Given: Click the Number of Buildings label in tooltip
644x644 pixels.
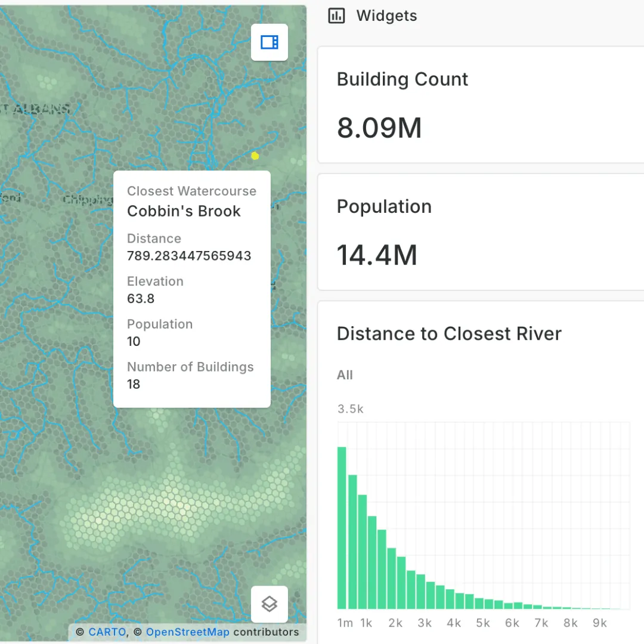Looking at the screenshot, I should click(190, 367).
